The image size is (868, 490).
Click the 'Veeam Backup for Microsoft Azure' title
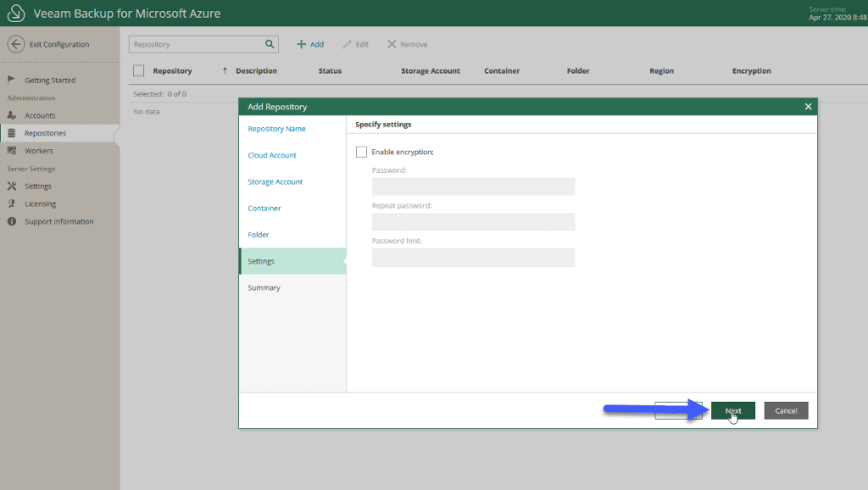click(127, 14)
